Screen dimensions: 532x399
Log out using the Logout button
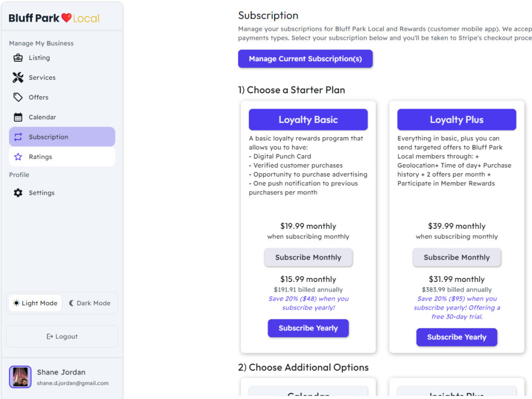pyautogui.click(x=62, y=336)
